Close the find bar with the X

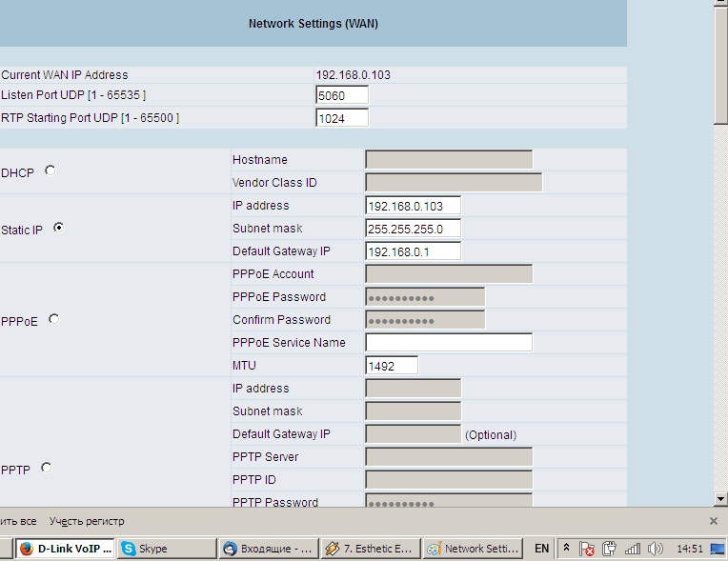point(714,521)
